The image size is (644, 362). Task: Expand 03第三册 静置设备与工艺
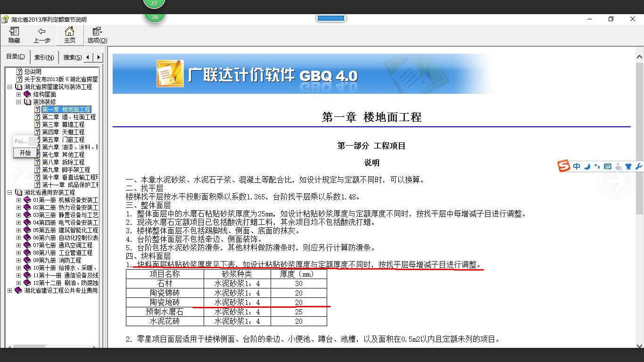click(x=19, y=215)
